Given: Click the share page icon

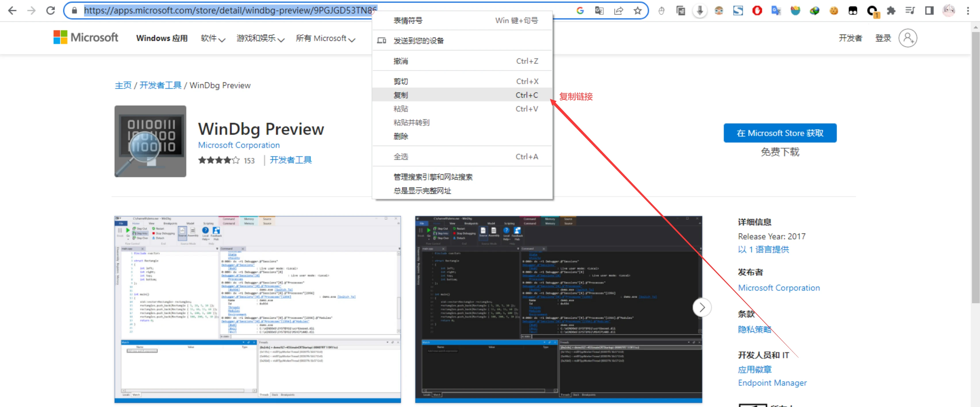Looking at the screenshot, I should (619, 11).
